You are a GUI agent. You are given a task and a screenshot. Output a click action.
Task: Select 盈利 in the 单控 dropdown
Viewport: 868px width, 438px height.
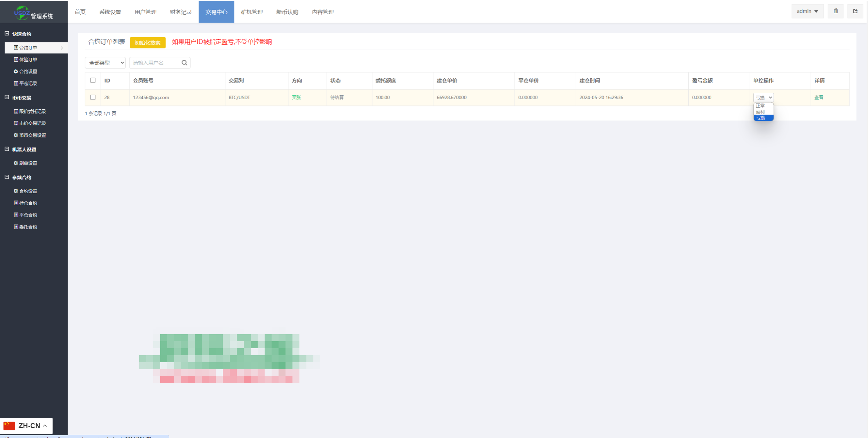coord(760,111)
